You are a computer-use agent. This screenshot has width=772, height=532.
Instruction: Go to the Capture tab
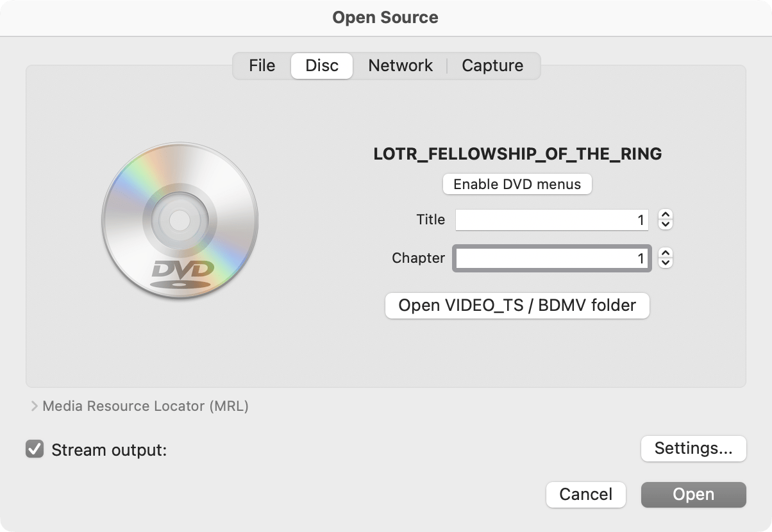click(x=492, y=65)
